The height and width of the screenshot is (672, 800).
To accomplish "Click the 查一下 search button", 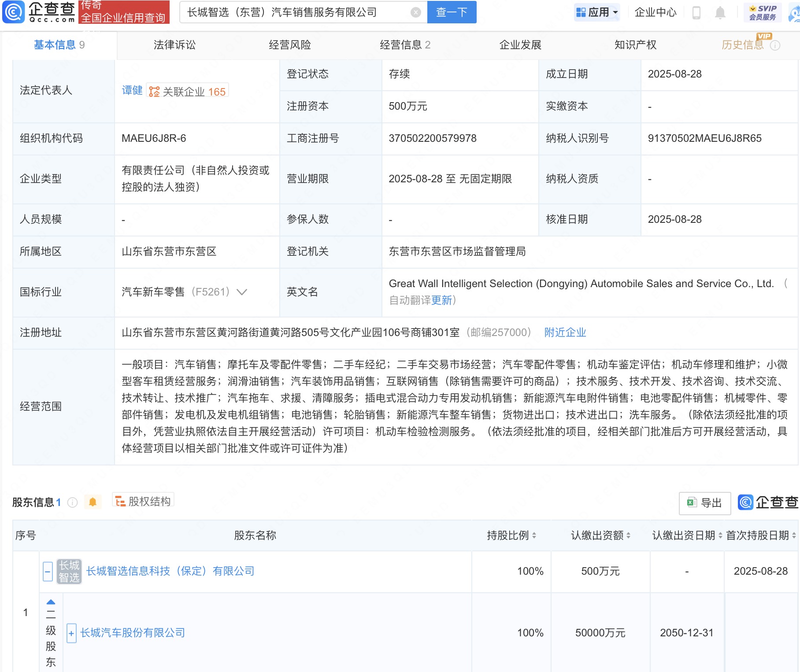I will pyautogui.click(x=452, y=12).
